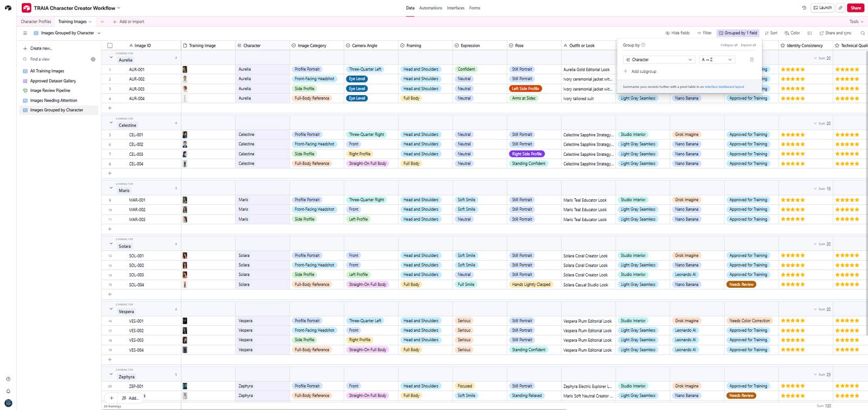Click the Group by help question icon
868x410 pixels.
point(643,45)
